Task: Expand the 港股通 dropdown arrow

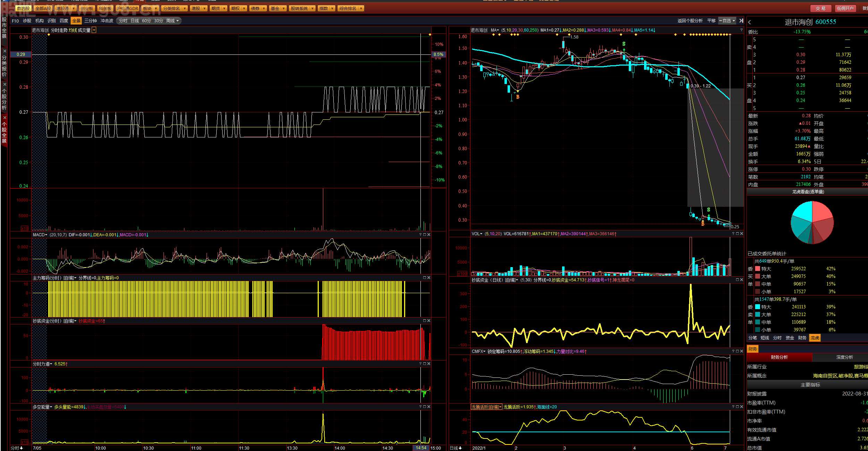Action: (x=74, y=8)
